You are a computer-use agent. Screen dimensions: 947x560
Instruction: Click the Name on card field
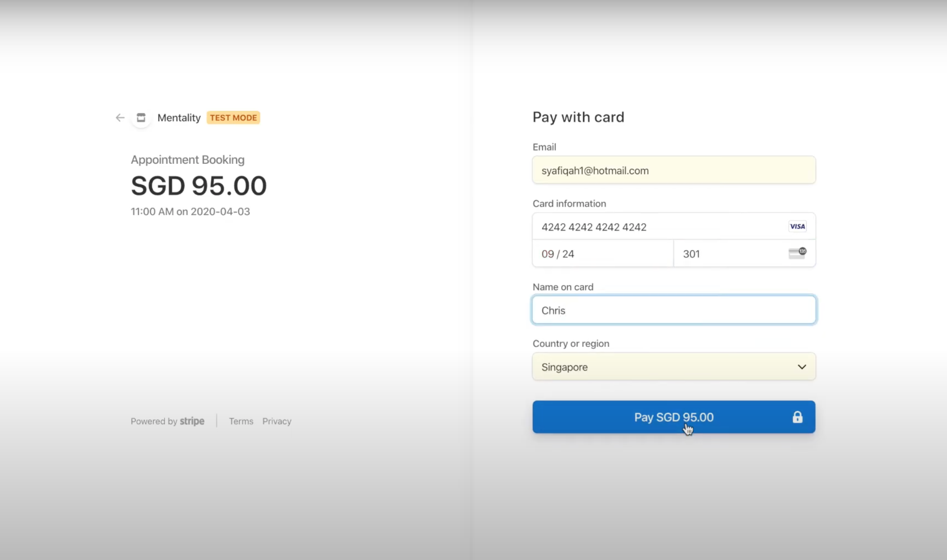(674, 310)
